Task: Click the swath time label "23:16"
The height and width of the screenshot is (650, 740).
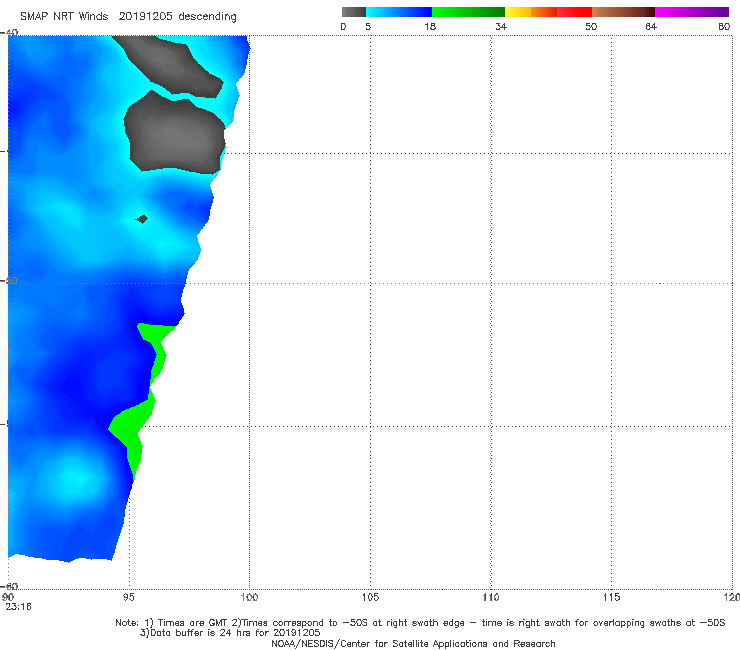Action: coord(18,607)
